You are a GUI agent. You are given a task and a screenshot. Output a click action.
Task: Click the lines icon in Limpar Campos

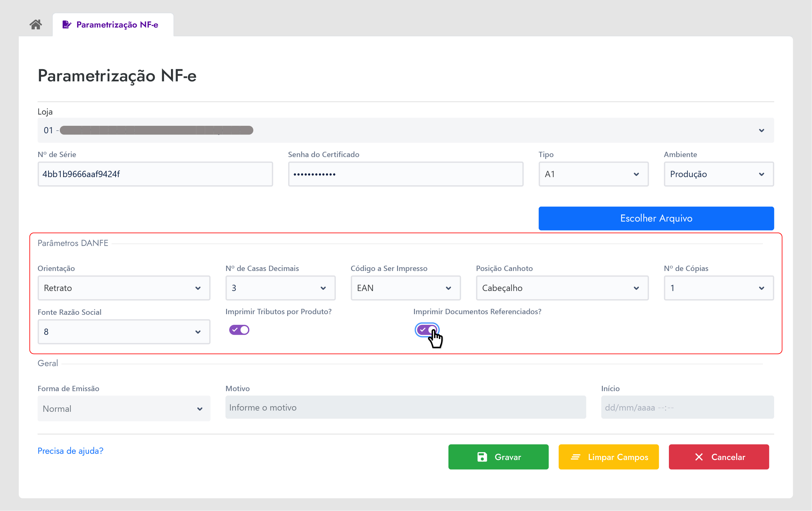575,457
